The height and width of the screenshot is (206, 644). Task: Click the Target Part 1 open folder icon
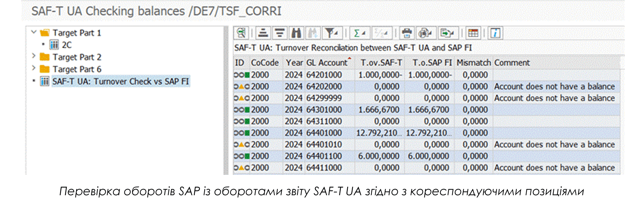tap(45, 33)
